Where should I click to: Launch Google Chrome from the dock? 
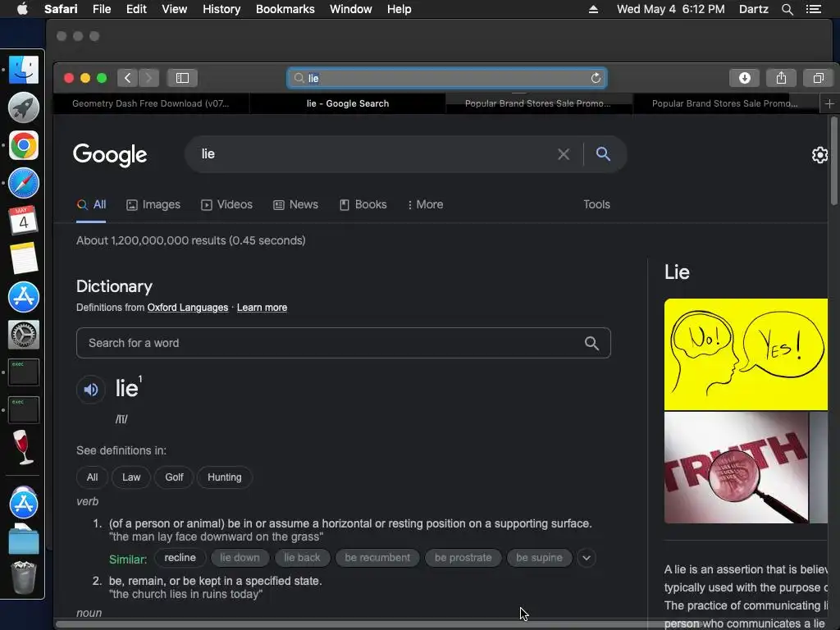(x=24, y=145)
